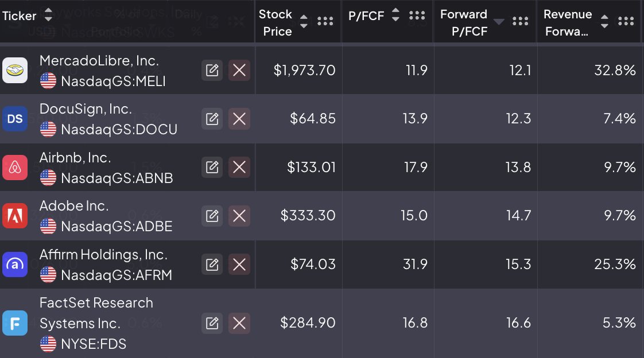Edit the Affirm Holdings row
The image size is (644, 358).
tap(212, 264)
